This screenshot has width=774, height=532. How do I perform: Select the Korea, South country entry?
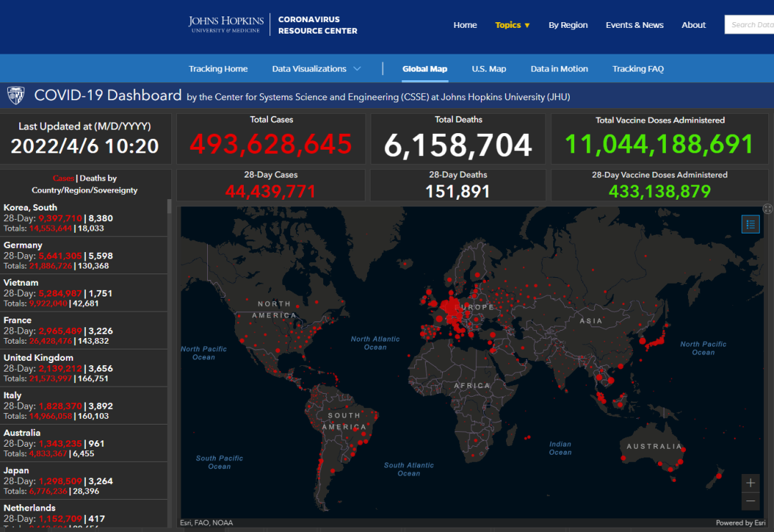83,218
